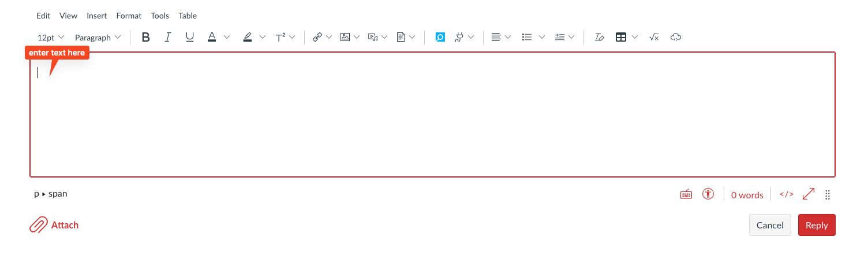The width and height of the screenshot is (868, 255).
Task: Toggle italic formatting
Action: pyautogui.click(x=168, y=38)
